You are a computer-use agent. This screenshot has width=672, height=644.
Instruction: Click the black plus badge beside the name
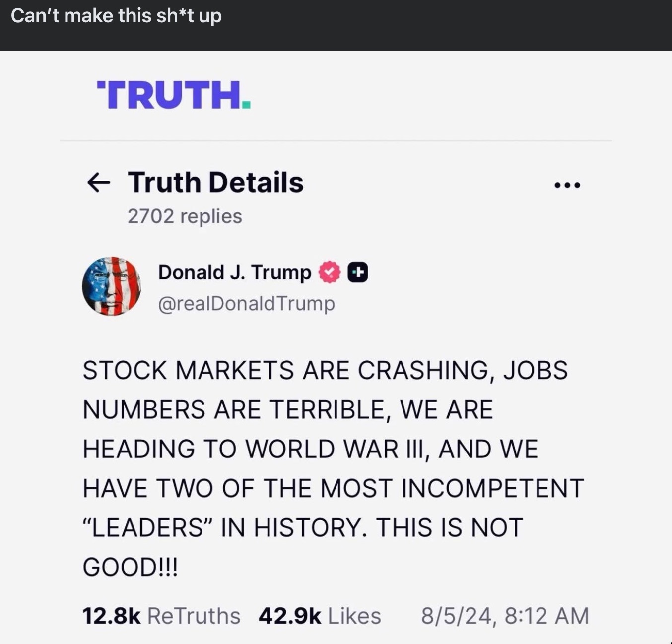pos(358,273)
